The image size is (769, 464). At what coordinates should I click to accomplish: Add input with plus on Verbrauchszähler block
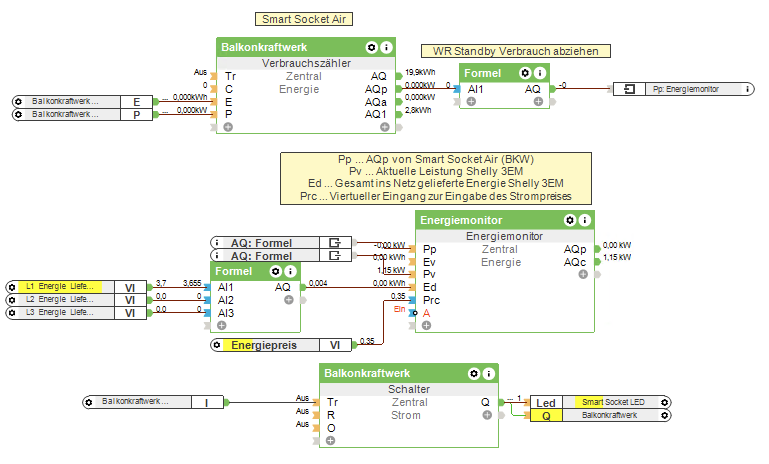228,127
